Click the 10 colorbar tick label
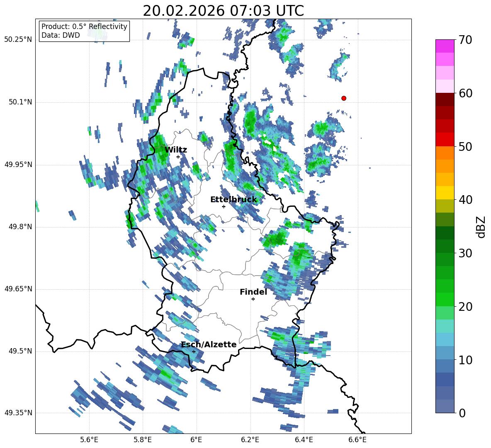This screenshot has height=448, width=491. (465, 360)
